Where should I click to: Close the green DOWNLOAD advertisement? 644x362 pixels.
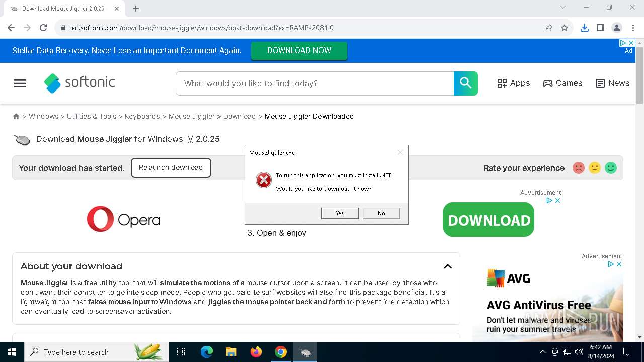[x=557, y=200]
